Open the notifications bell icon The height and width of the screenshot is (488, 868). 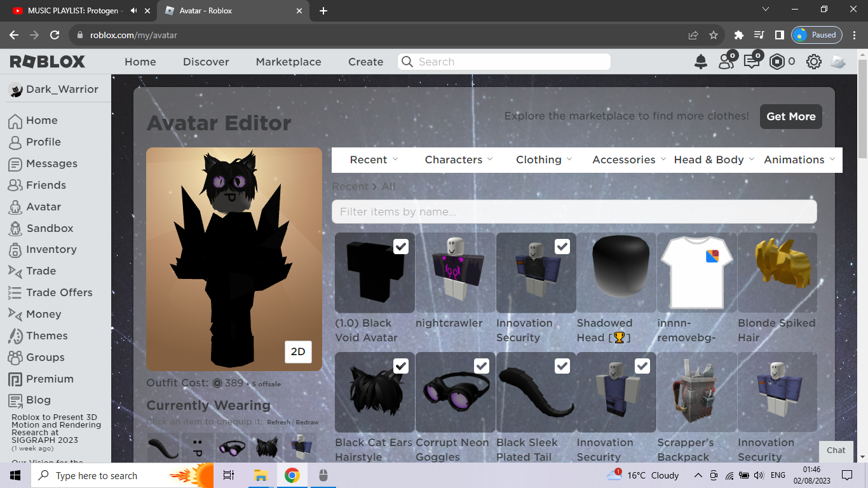(701, 62)
